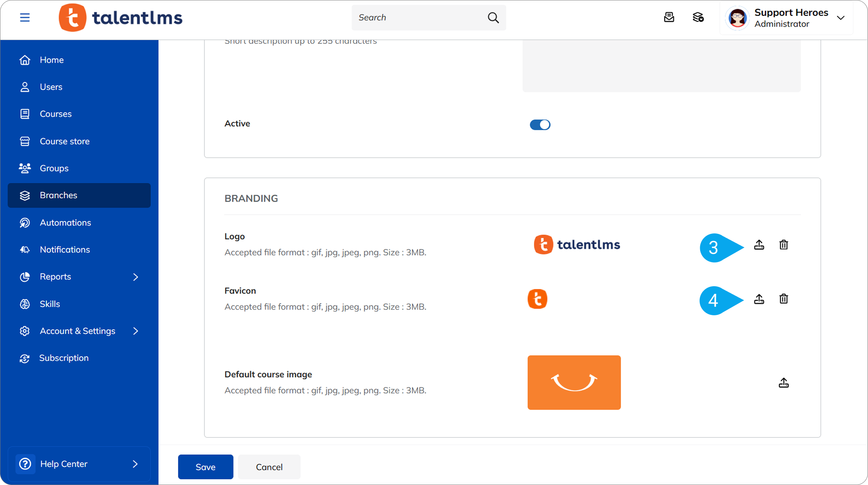Click the Search input field
Viewport: 868px width, 485px height.
point(419,17)
